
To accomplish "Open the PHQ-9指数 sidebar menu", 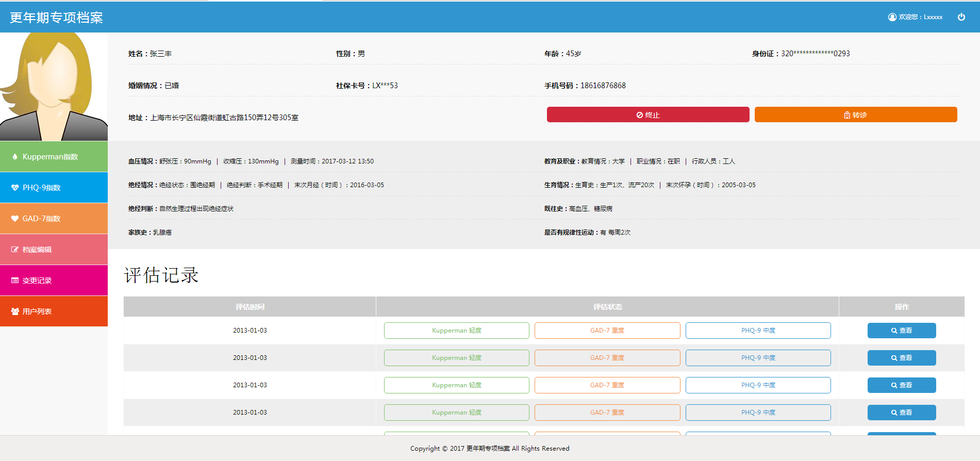I will 54,188.
